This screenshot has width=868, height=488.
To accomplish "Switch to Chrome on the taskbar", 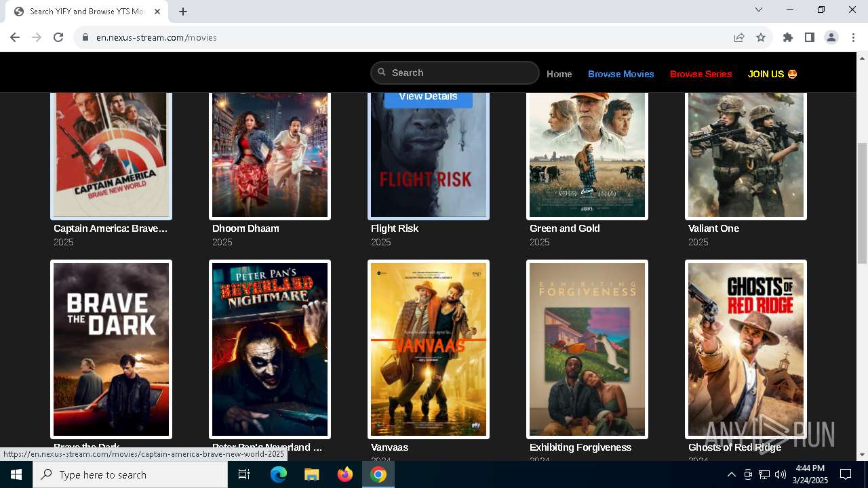I will tap(378, 474).
